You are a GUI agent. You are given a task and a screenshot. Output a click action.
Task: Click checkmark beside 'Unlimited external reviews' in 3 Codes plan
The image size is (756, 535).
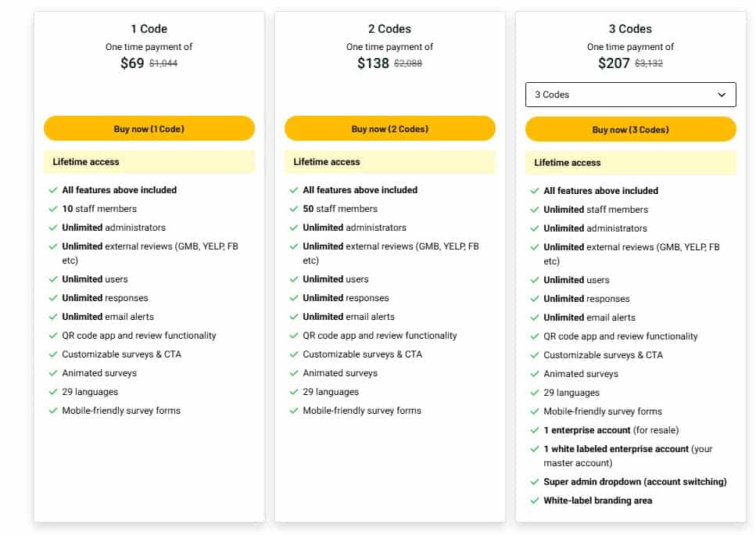[x=534, y=247]
